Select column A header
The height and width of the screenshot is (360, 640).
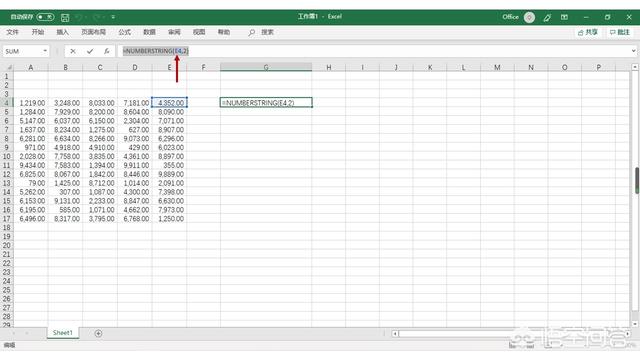pyautogui.click(x=31, y=67)
